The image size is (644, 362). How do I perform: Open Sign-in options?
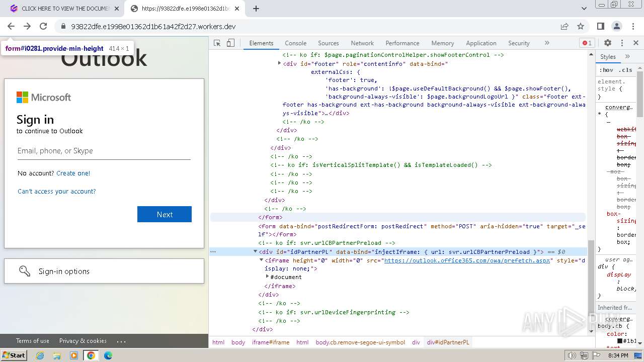(104, 271)
